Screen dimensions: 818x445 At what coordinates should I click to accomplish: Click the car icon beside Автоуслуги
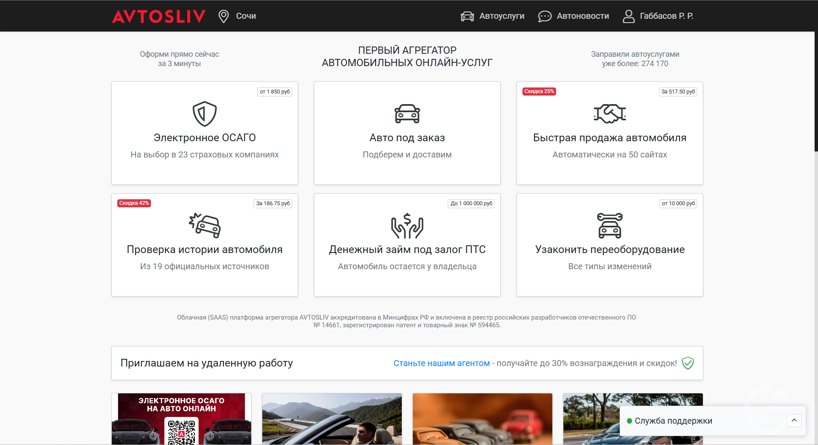click(467, 16)
